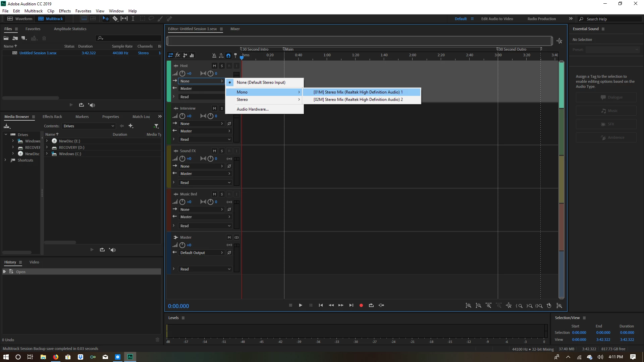Expand the Shortcuts tree item
Viewport: 644px width, 362px height.
pyautogui.click(x=5, y=160)
